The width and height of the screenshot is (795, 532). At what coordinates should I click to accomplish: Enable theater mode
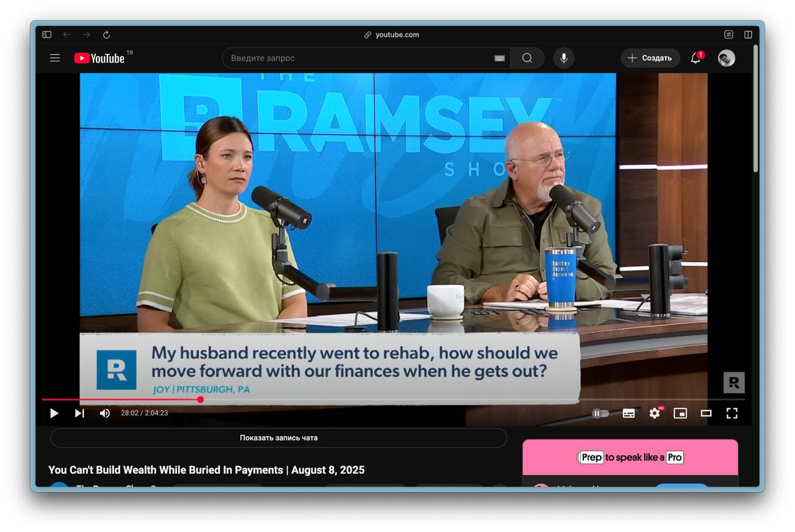tap(706, 413)
